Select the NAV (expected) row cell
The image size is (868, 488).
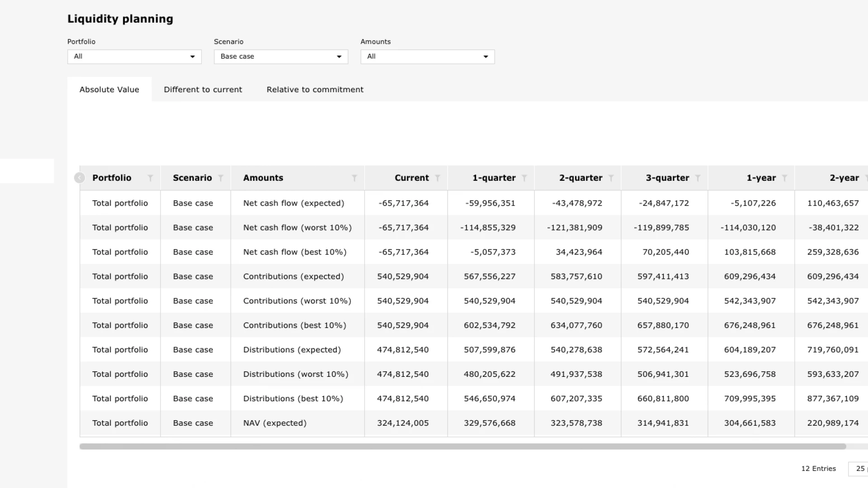[x=274, y=423]
